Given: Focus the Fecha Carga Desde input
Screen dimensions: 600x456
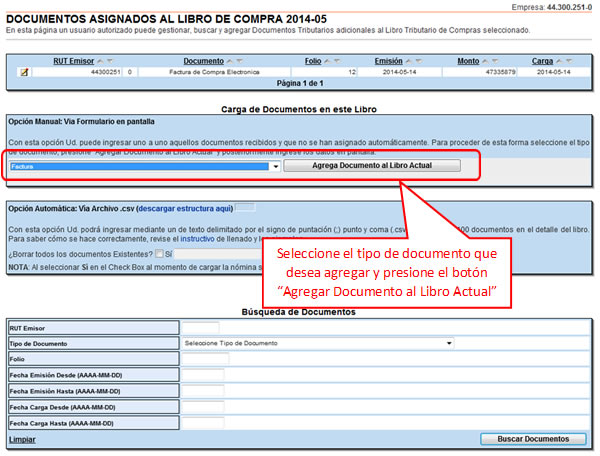Looking at the screenshot, I should tap(203, 407).
